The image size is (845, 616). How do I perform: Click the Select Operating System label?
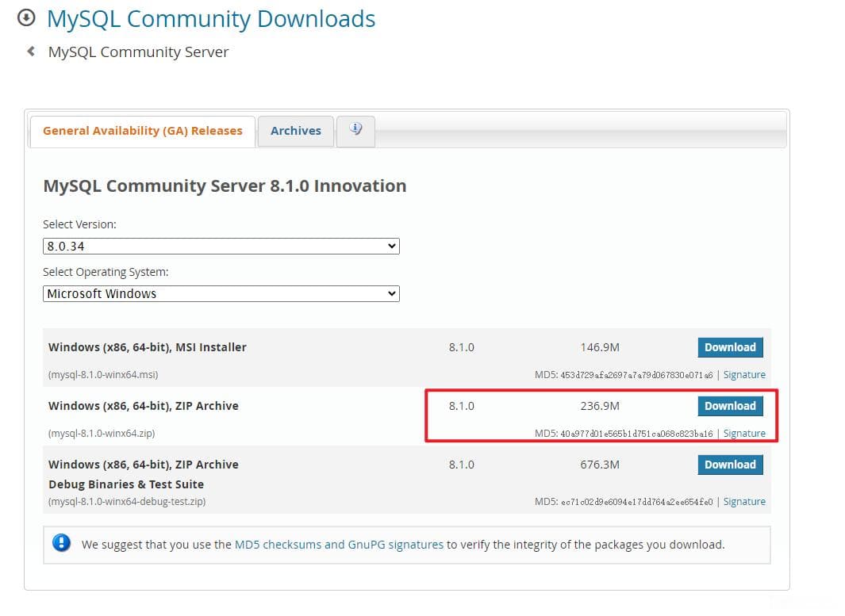106,272
